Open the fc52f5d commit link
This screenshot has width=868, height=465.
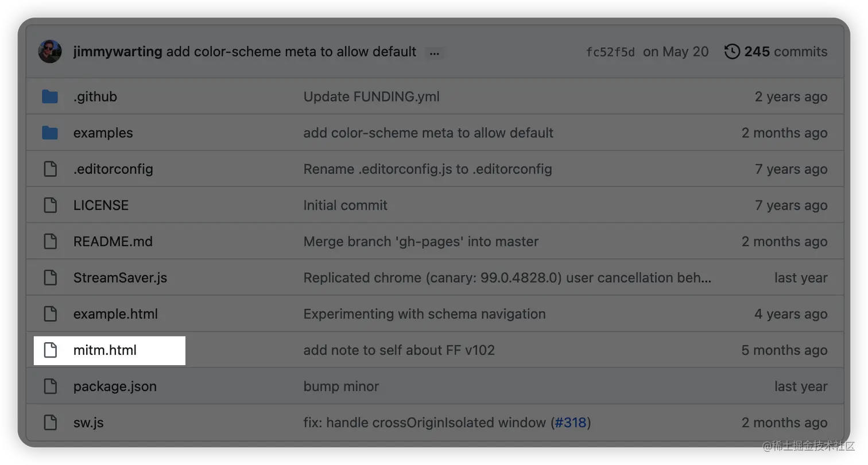[610, 51]
